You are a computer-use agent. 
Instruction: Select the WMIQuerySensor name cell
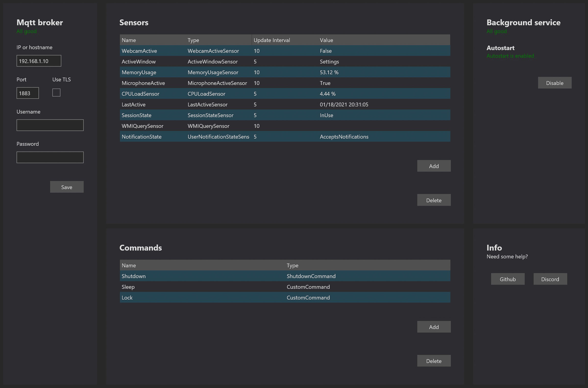coord(153,126)
